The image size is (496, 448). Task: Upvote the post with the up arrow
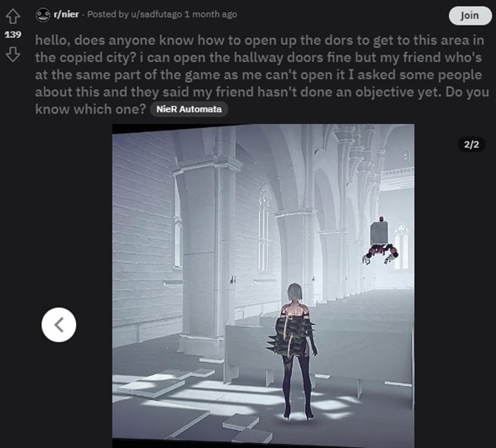(x=12, y=17)
